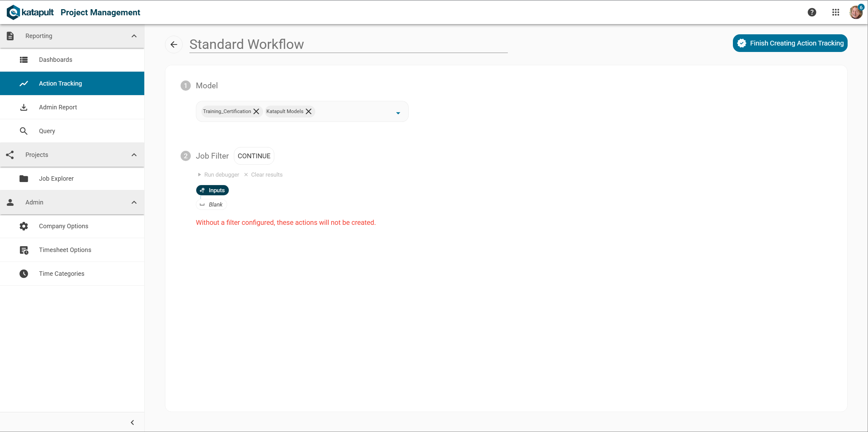Collapse the Projects section
The width and height of the screenshot is (868, 432).
[134, 155]
